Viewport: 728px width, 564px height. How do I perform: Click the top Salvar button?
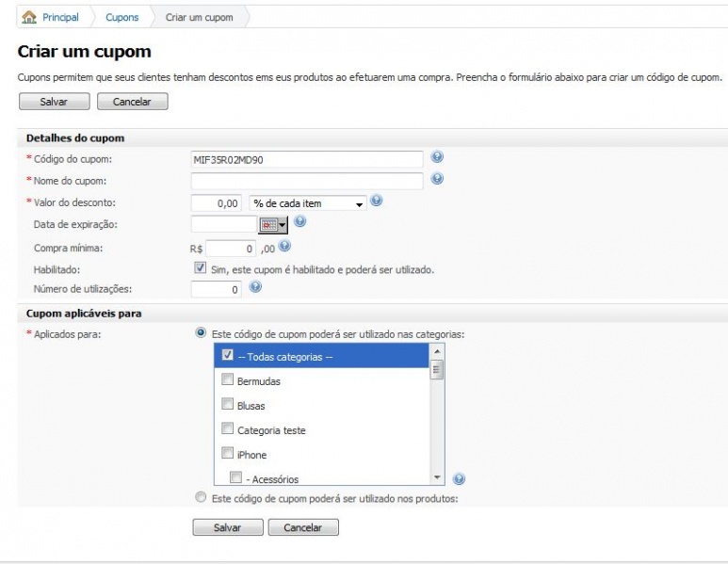pos(55,102)
